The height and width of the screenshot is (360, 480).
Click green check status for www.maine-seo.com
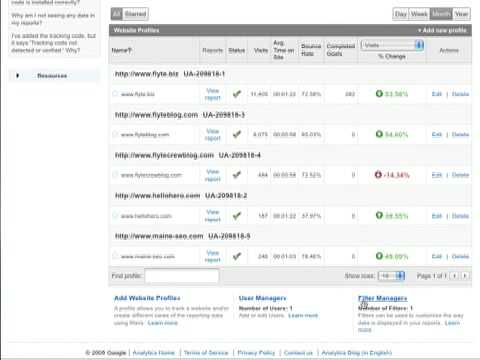[x=237, y=256]
